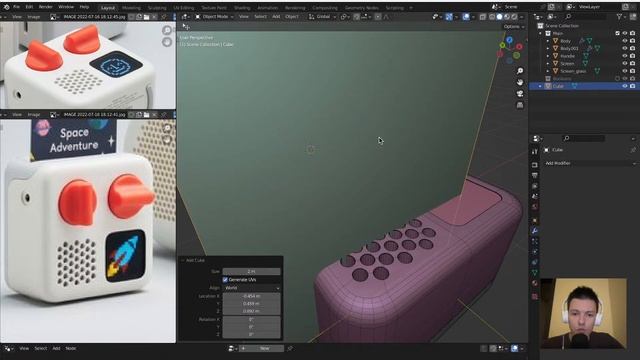Open the Output properties tab
640x360 pixels.
[535, 176]
